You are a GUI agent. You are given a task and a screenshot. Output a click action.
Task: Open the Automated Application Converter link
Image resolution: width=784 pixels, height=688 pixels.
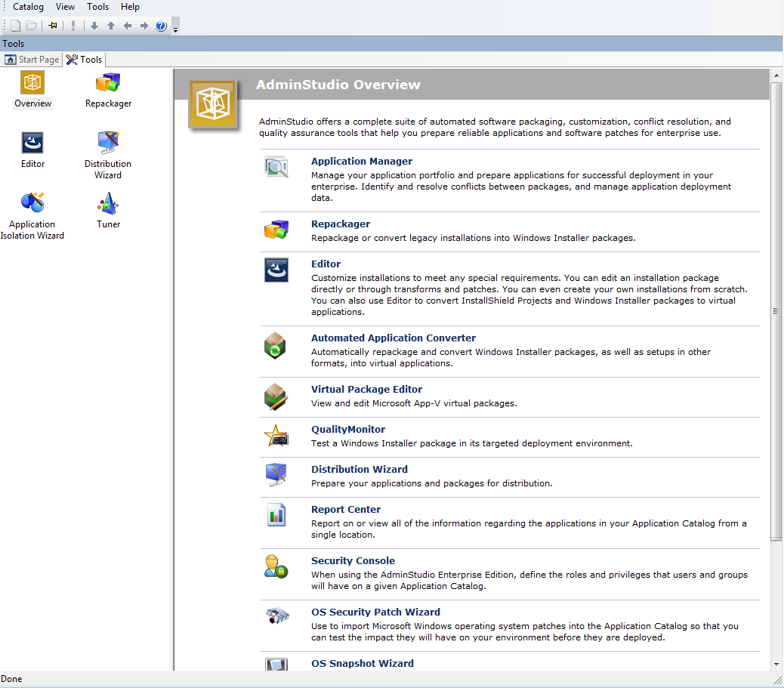pos(393,338)
